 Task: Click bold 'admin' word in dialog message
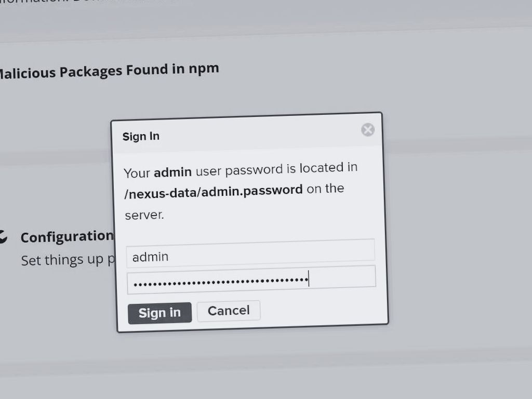click(172, 171)
